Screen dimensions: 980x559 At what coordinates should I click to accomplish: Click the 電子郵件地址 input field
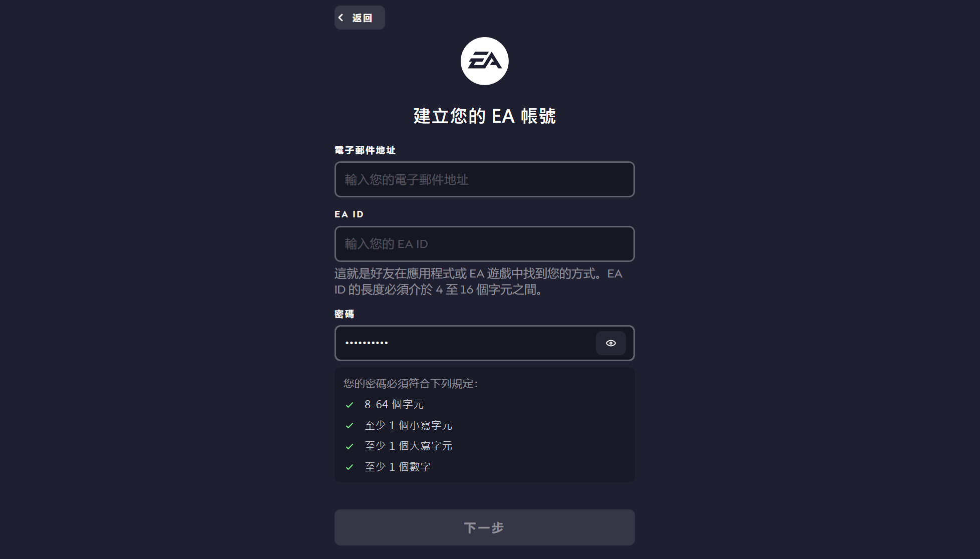[x=484, y=179]
